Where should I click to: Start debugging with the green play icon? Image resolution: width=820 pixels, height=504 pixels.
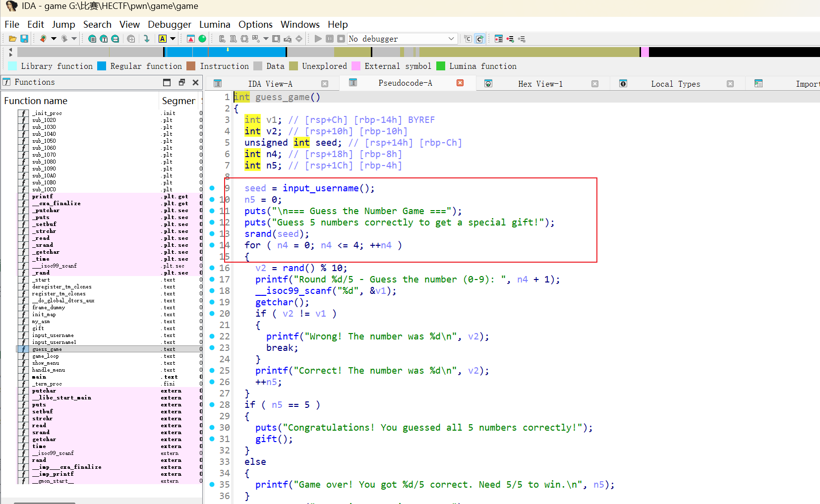pos(318,39)
